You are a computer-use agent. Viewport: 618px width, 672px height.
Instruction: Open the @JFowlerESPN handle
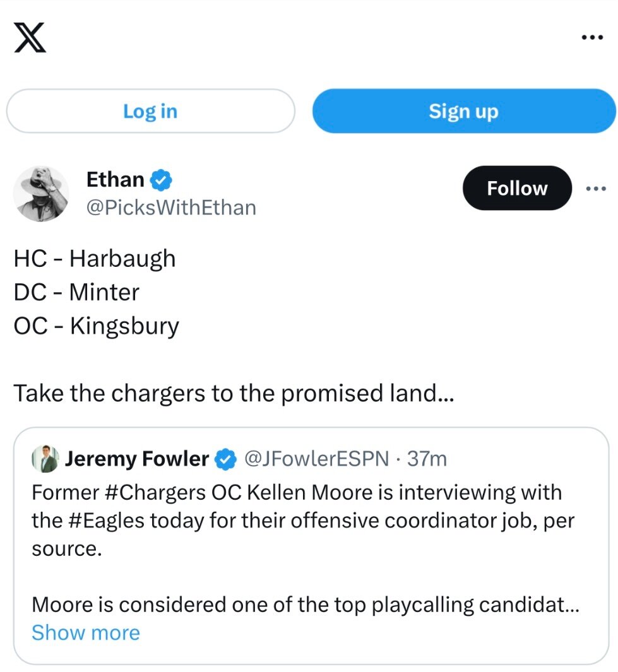point(316,459)
